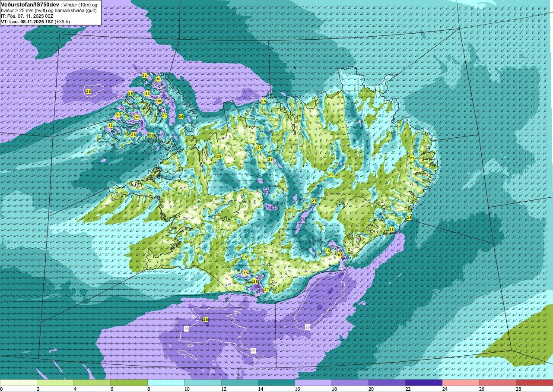Select the yellow "35" gust label

coord(137,117)
